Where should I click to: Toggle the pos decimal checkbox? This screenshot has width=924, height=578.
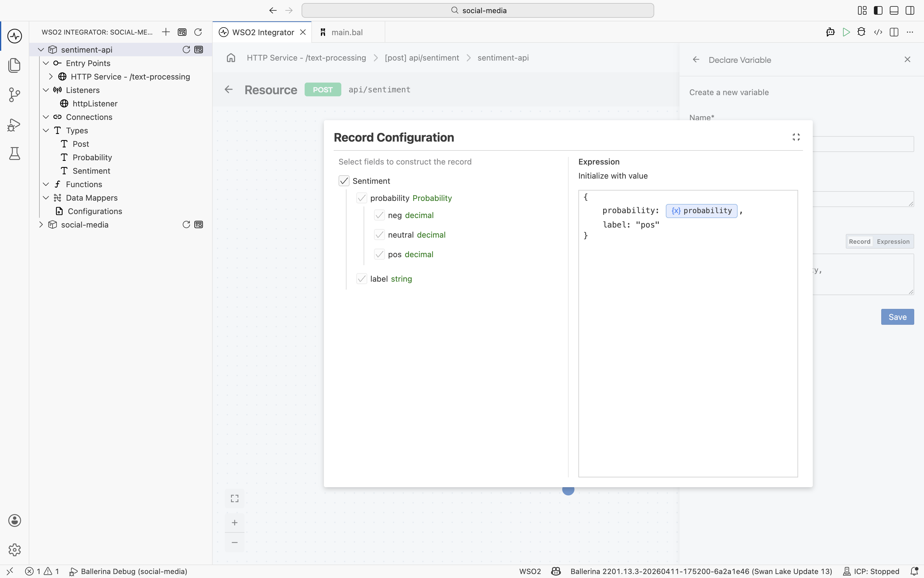[x=379, y=254]
